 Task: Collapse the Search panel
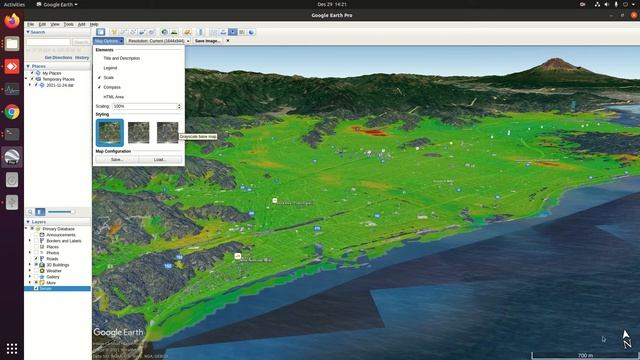point(28,32)
